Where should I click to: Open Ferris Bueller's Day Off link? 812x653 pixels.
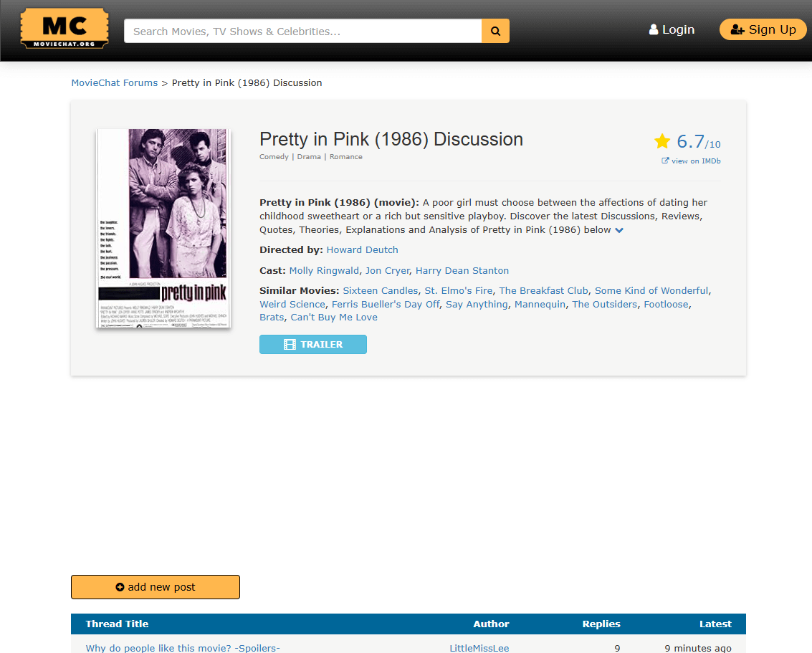pyautogui.click(x=386, y=304)
